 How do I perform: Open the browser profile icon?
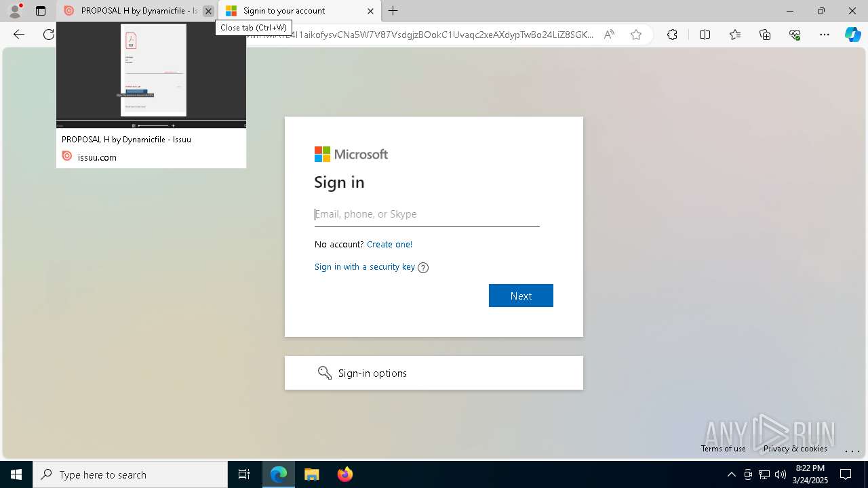(x=15, y=11)
